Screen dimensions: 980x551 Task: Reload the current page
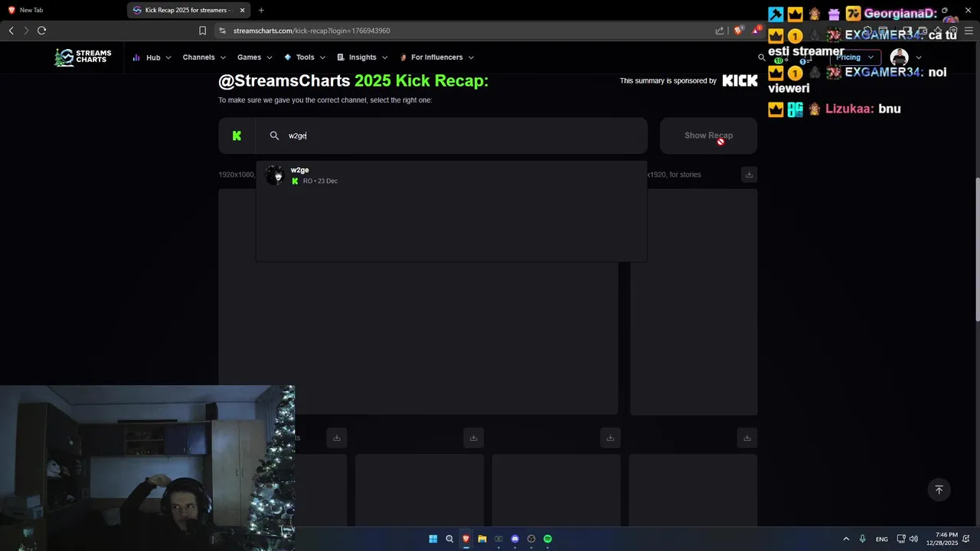coord(42,31)
